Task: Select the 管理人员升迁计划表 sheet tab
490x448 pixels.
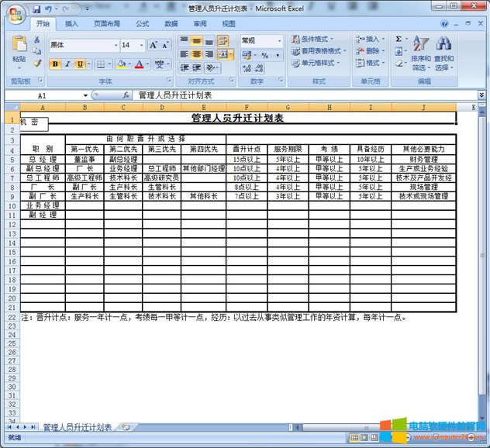Action: coord(77,427)
